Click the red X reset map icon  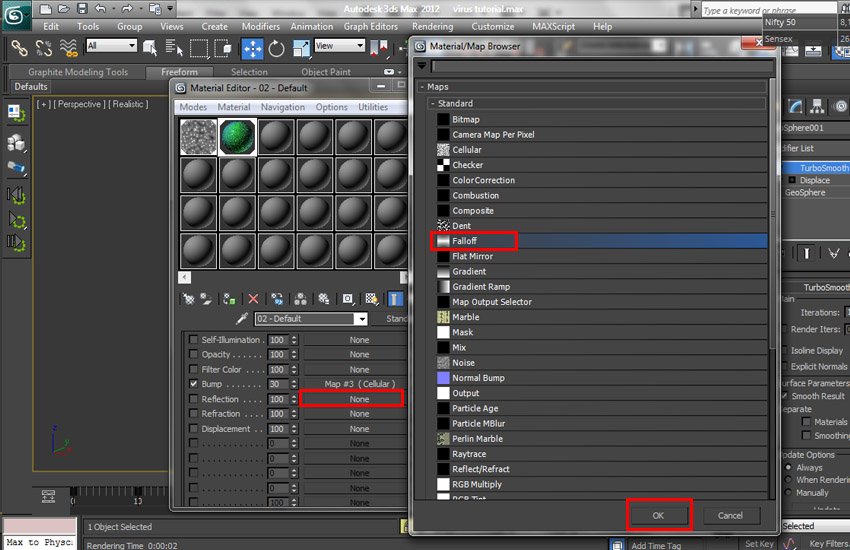pos(253,299)
